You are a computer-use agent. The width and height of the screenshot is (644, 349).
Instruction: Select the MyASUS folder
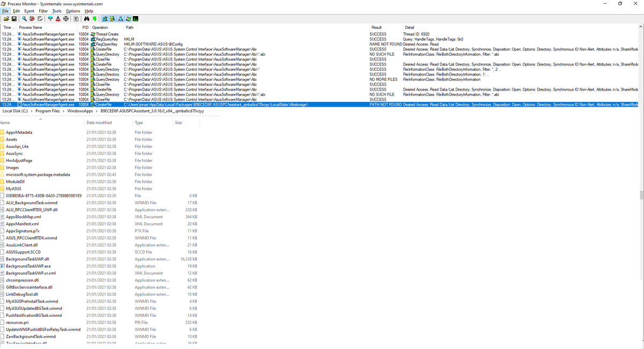[x=14, y=189]
